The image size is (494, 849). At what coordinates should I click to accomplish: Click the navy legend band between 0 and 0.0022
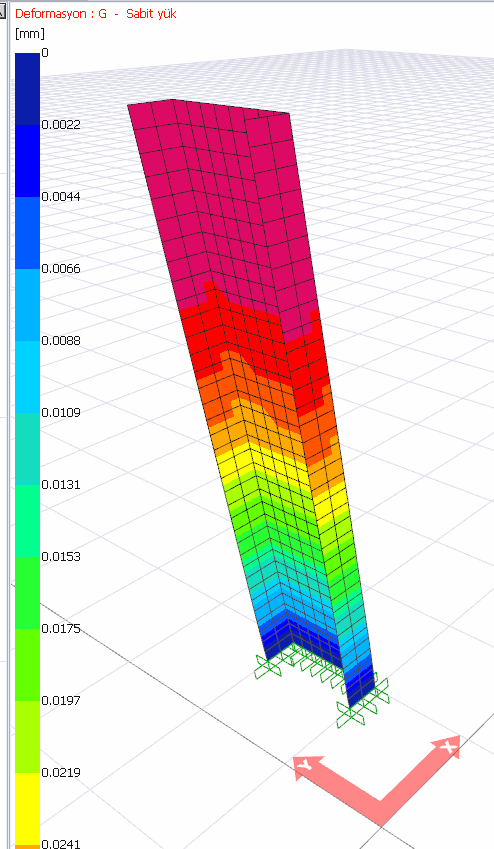click(x=27, y=89)
